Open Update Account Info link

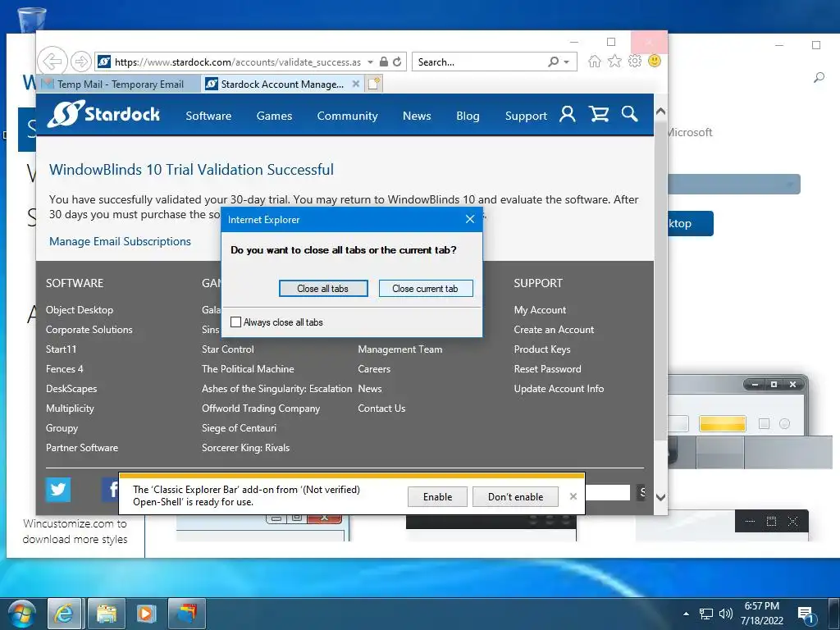(559, 389)
